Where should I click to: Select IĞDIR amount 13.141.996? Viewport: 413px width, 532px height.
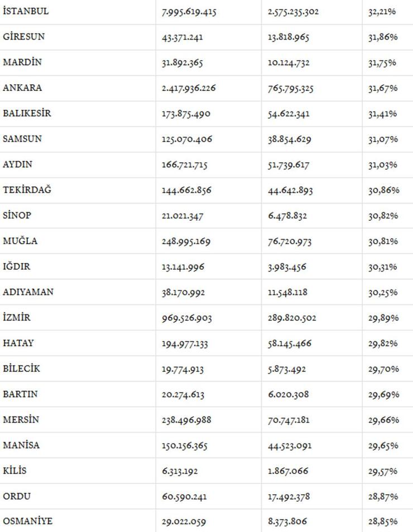click(183, 267)
